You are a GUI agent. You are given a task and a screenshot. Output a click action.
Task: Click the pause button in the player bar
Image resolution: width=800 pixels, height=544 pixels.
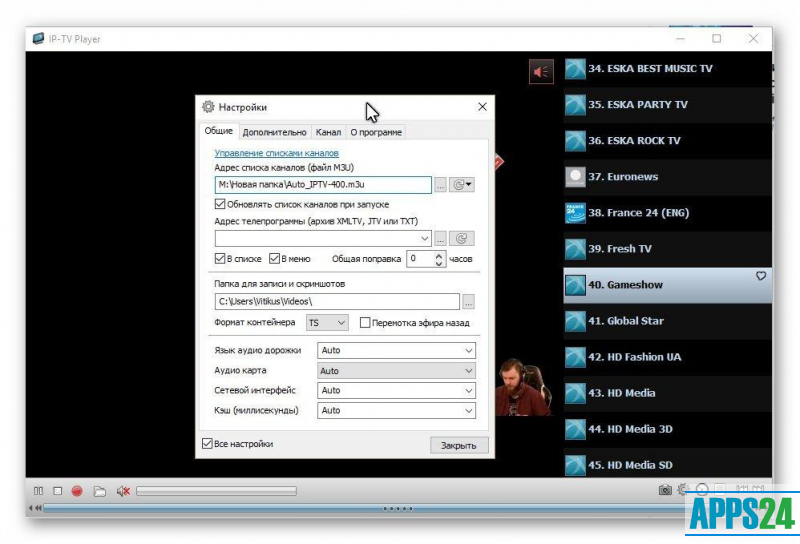coord(38,491)
